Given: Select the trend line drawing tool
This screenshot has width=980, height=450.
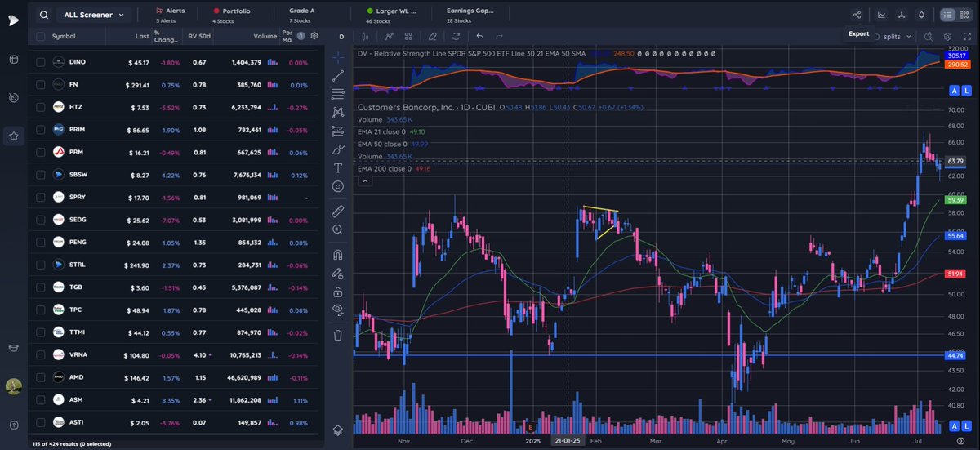Looking at the screenshot, I should 338,75.
